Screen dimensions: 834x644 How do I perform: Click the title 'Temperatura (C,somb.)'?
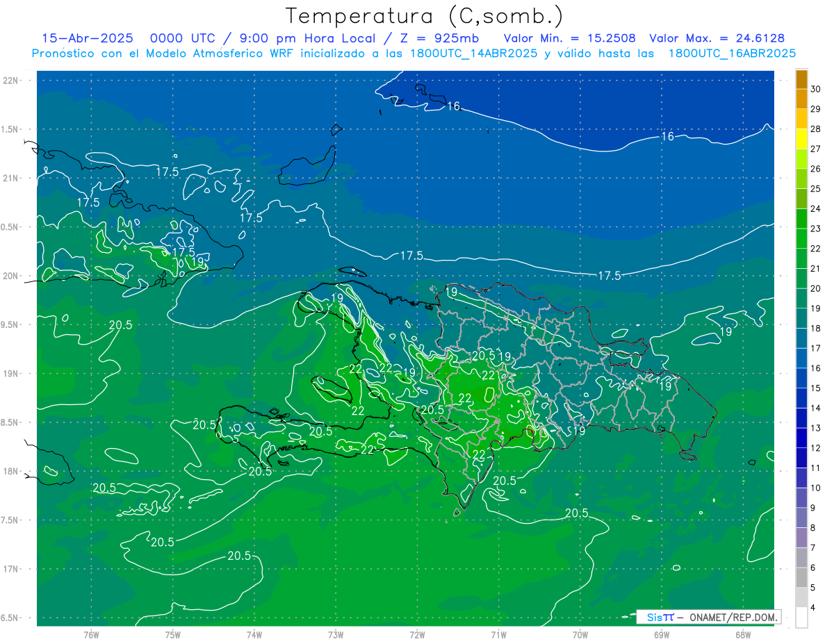tap(424, 17)
